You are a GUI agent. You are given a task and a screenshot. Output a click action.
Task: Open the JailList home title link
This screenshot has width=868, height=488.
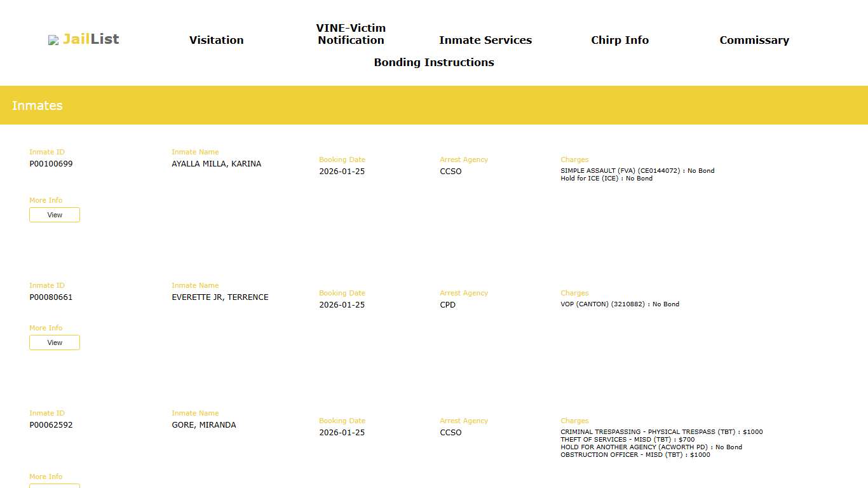point(91,39)
